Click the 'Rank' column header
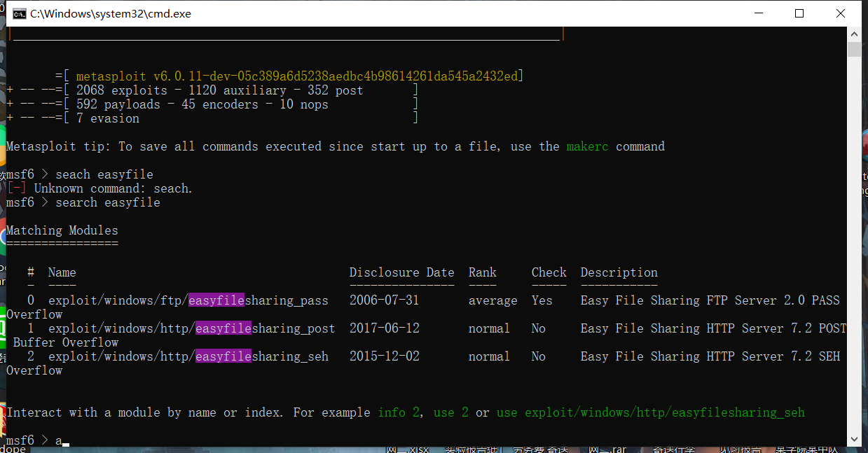 pyautogui.click(x=483, y=272)
